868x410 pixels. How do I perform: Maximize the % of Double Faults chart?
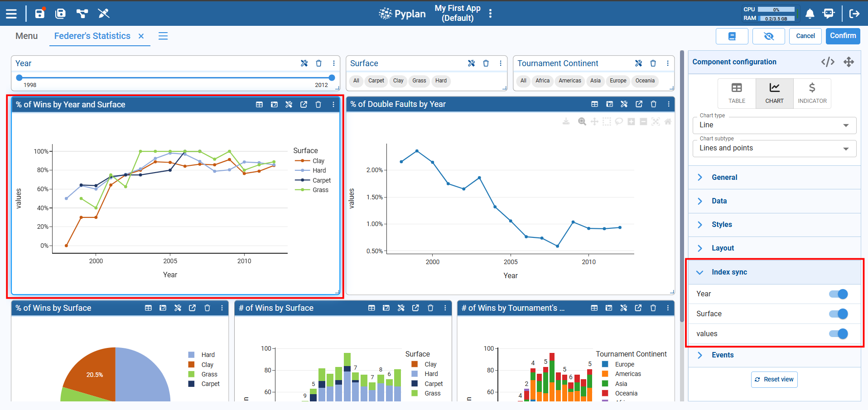[639, 104]
